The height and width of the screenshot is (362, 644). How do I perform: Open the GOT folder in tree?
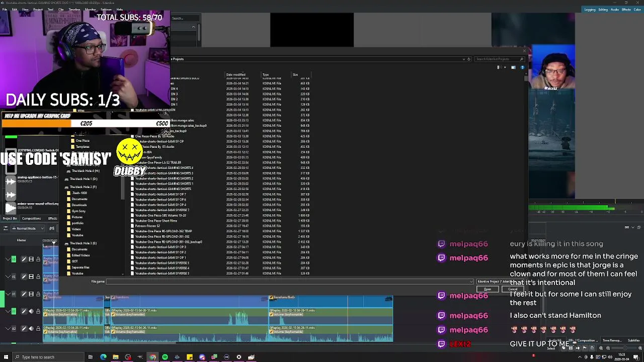74,261
